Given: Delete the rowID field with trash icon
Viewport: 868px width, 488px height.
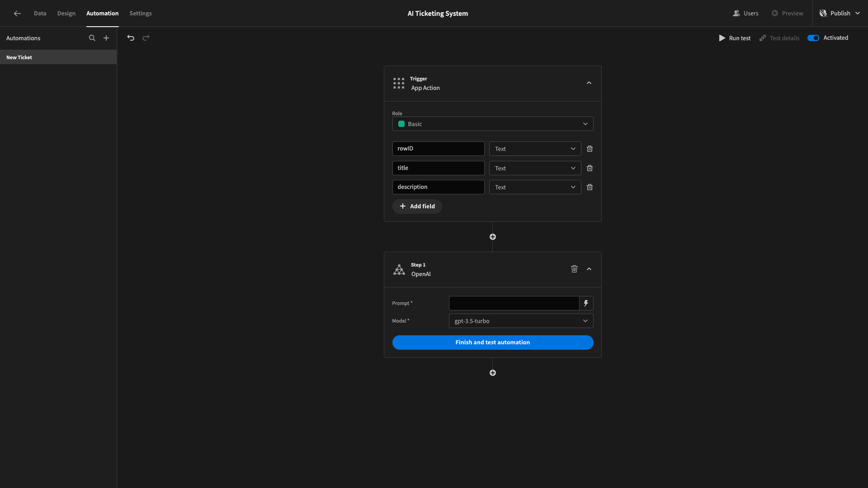Looking at the screenshot, I should [590, 149].
